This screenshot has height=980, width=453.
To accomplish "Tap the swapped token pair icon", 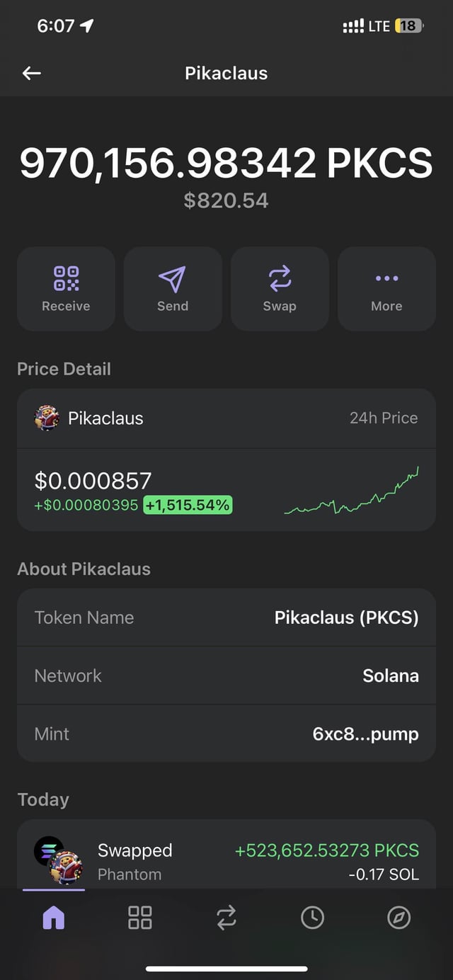I will tap(59, 860).
